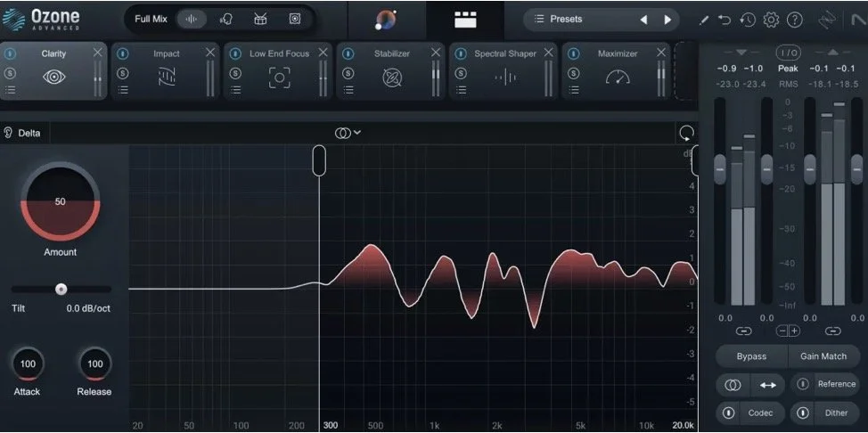Click the Low End Focus module icon
Screen dimensions: 868x433
click(x=279, y=78)
